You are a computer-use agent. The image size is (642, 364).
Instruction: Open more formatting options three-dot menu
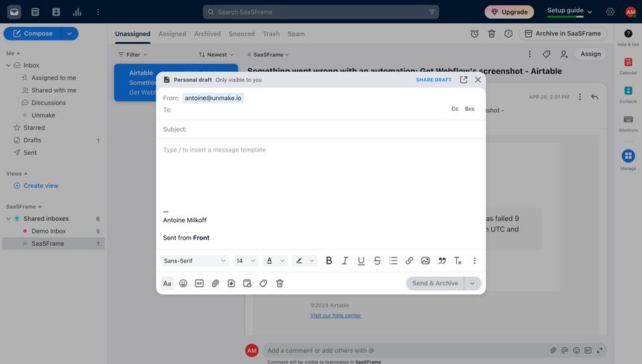pyautogui.click(x=474, y=261)
